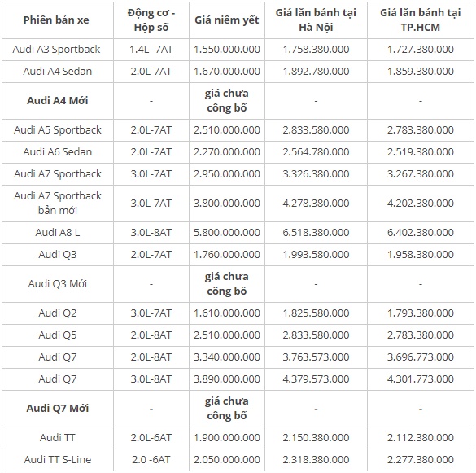Image resolution: width=476 pixels, height=473 pixels.
Task: Click the Giá lăn bánh tại TP.HCM header
Action: (x=421, y=20)
